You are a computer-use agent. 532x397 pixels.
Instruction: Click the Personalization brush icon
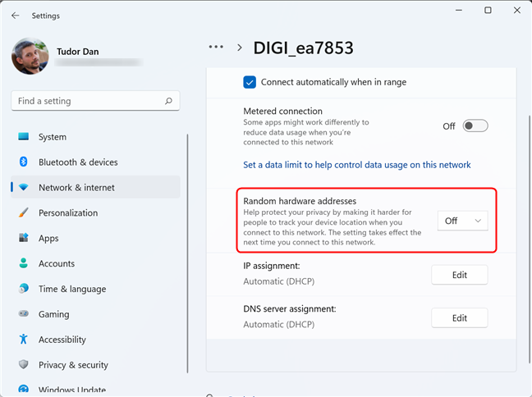24,212
